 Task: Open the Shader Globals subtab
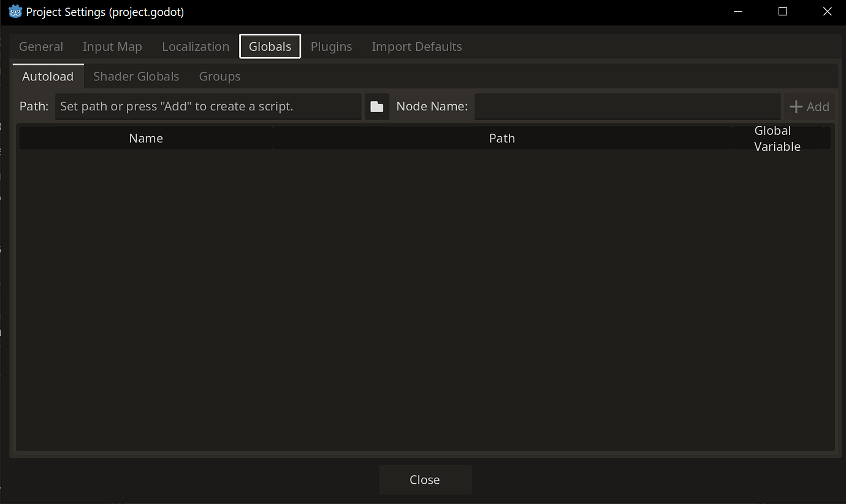(136, 76)
